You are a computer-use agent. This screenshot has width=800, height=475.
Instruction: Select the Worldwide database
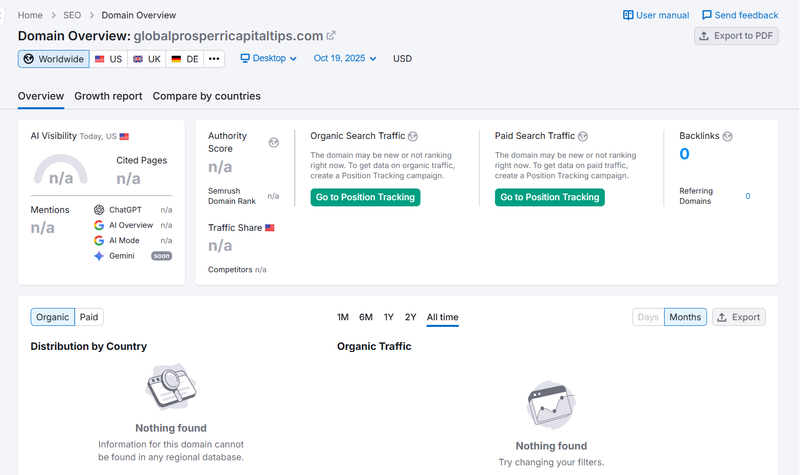pos(54,59)
